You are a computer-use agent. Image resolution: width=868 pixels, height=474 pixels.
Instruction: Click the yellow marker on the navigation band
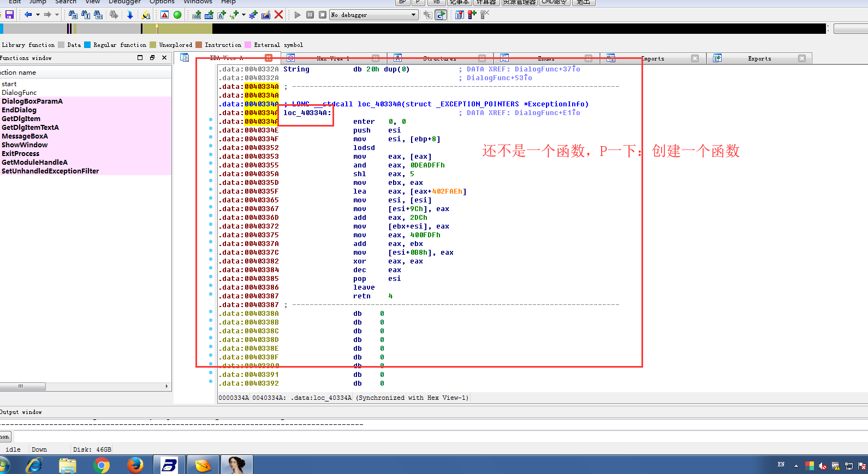pos(157,27)
